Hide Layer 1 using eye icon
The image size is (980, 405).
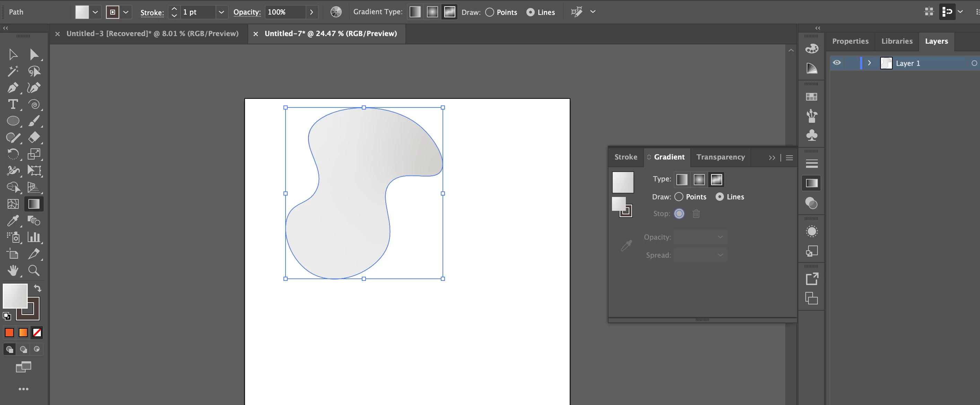coord(837,63)
